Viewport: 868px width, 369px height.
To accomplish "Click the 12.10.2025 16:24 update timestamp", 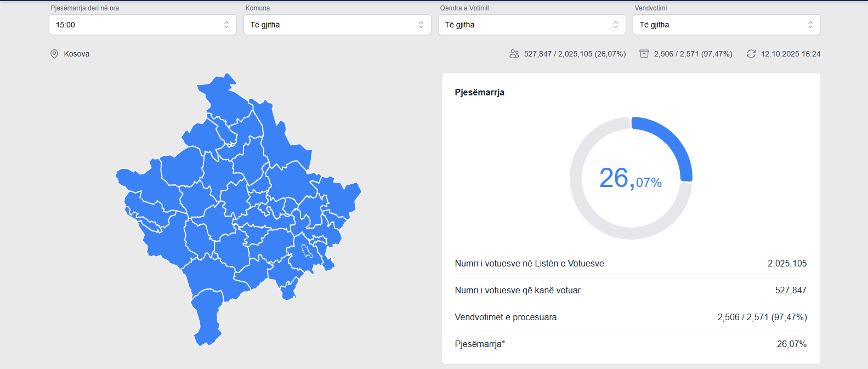I will point(790,54).
